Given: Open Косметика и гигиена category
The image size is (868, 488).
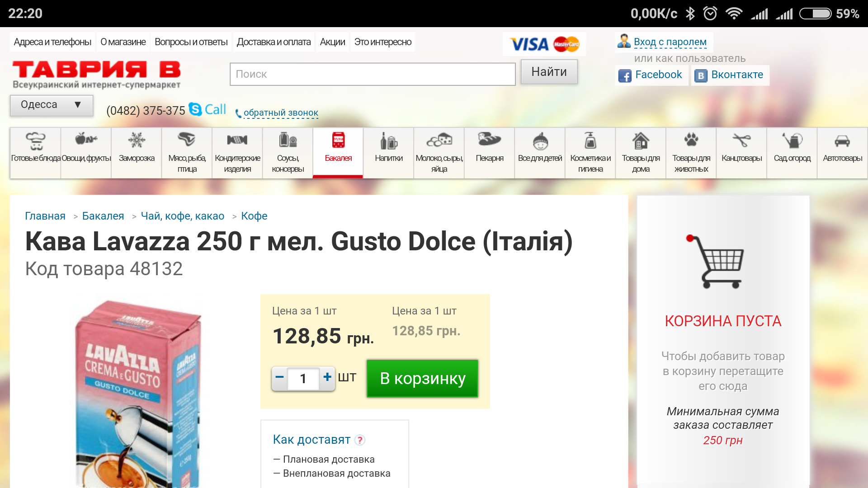Looking at the screenshot, I should click(x=590, y=153).
